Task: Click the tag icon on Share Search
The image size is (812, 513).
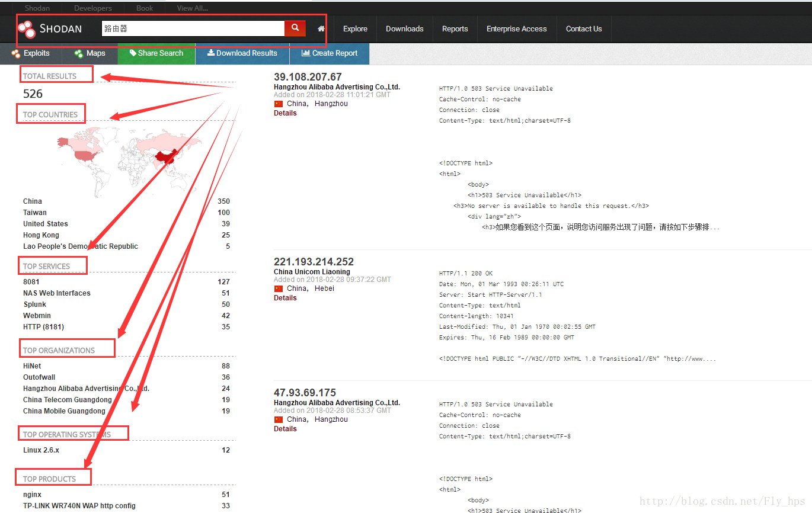Action: point(133,53)
